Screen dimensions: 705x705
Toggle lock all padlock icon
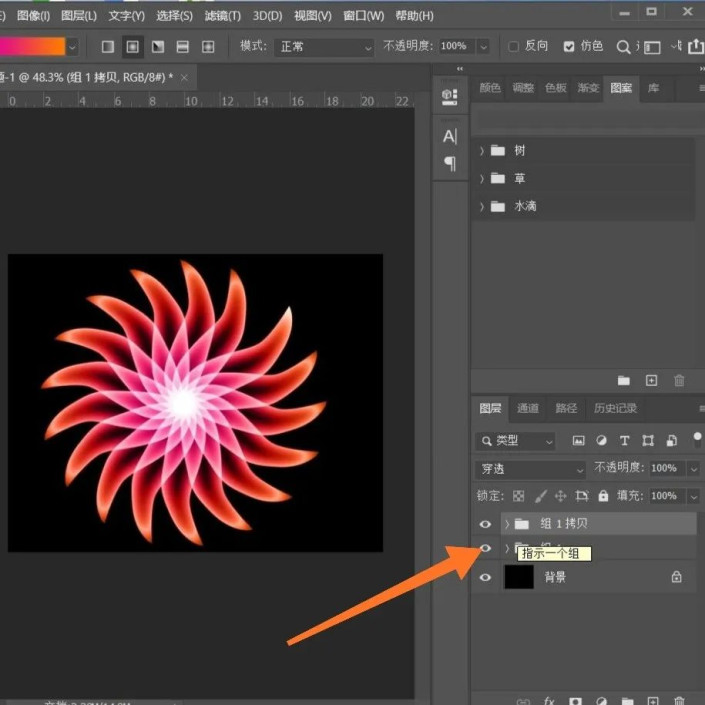(603, 495)
